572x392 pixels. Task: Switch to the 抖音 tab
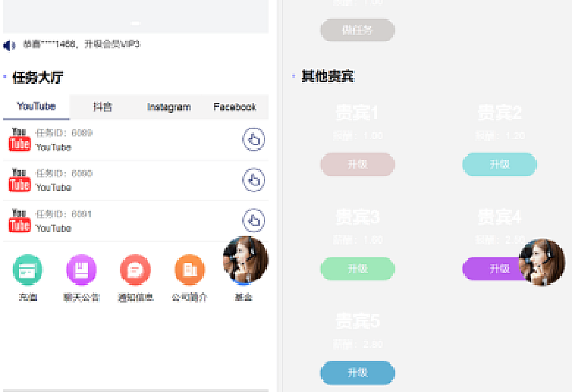[x=102, y=107]
